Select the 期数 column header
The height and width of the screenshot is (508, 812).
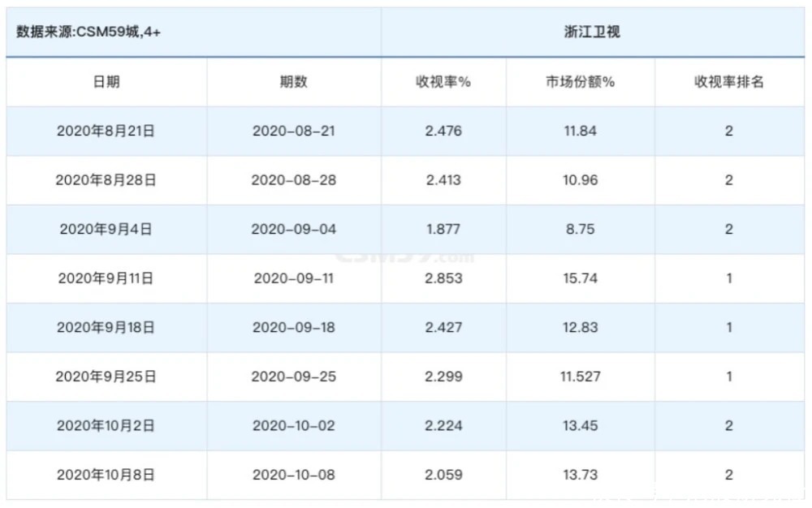[x=293, y=82]
